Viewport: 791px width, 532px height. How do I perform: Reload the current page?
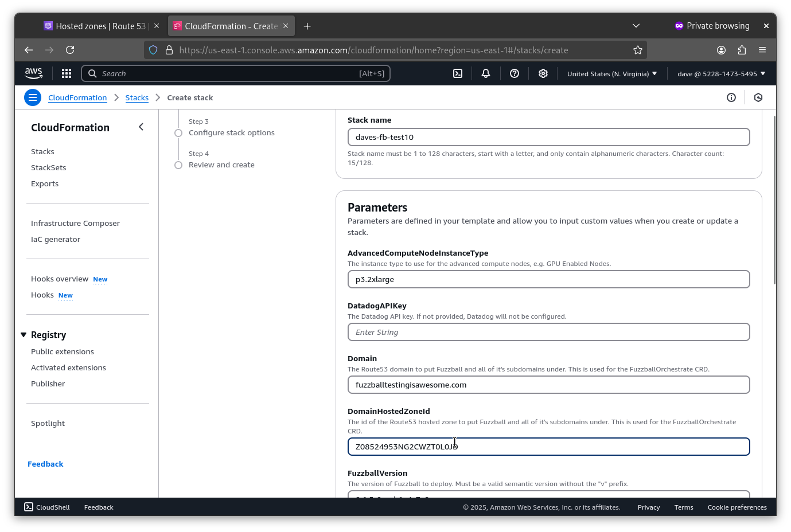point(70,50)
